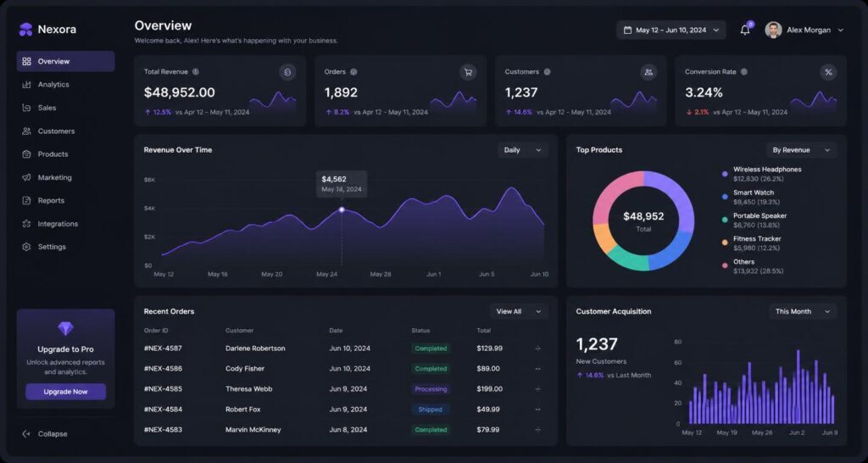
Task: Click the diamond icon in Upgrade card
Action: pyautogui.click(x=65, y=329)
